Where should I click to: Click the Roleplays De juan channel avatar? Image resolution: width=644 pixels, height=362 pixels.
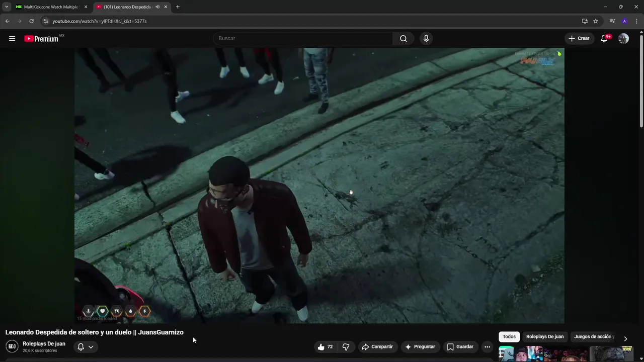(x=12, y=346)
